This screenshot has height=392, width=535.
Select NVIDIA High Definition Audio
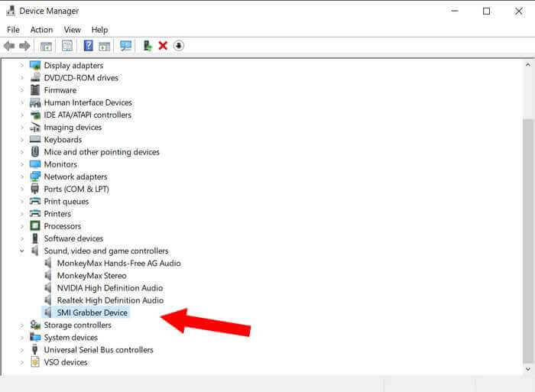coord(110,288)
